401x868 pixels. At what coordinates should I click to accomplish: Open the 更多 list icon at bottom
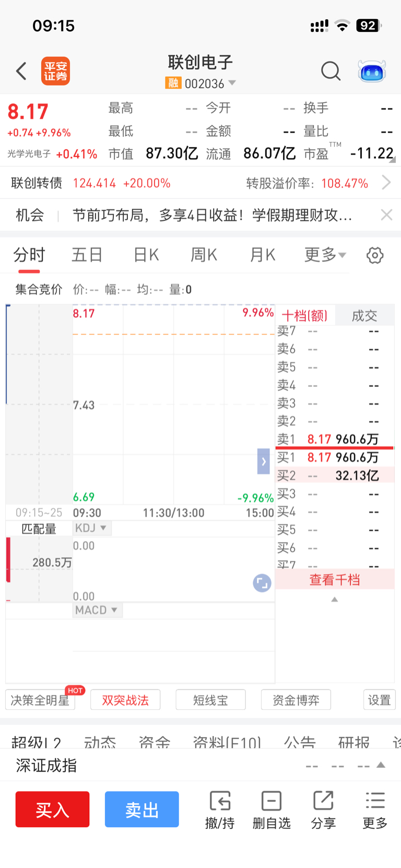point(375,810)
